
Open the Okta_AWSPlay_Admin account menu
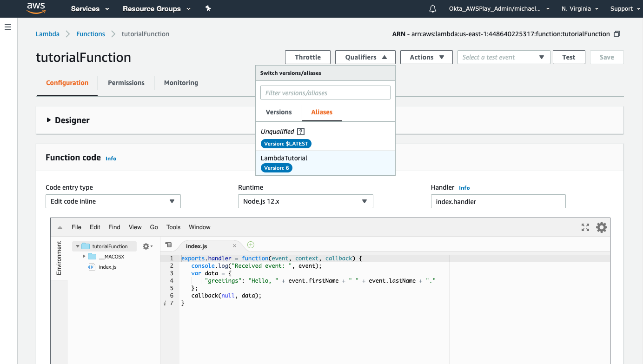point(499,8)
